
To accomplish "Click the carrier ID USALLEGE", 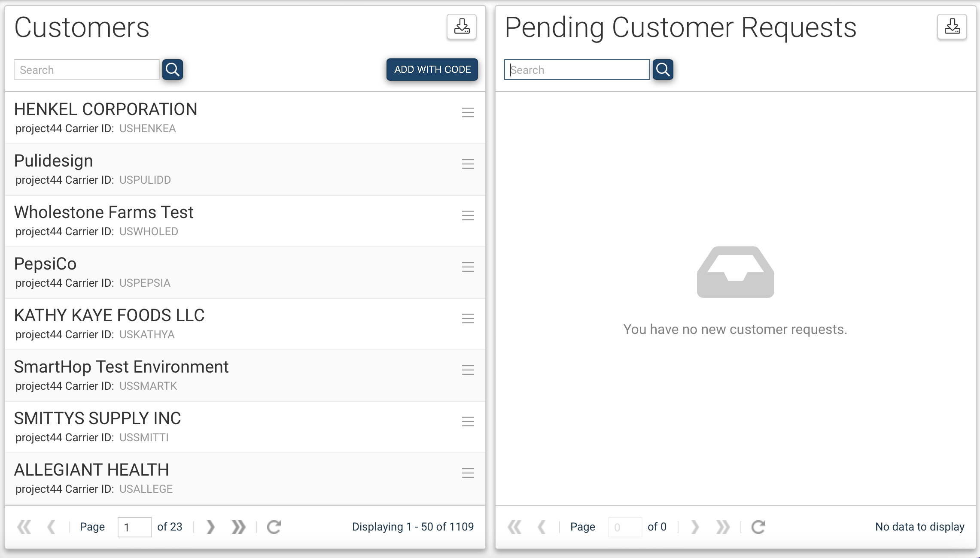I will [146, 489].
